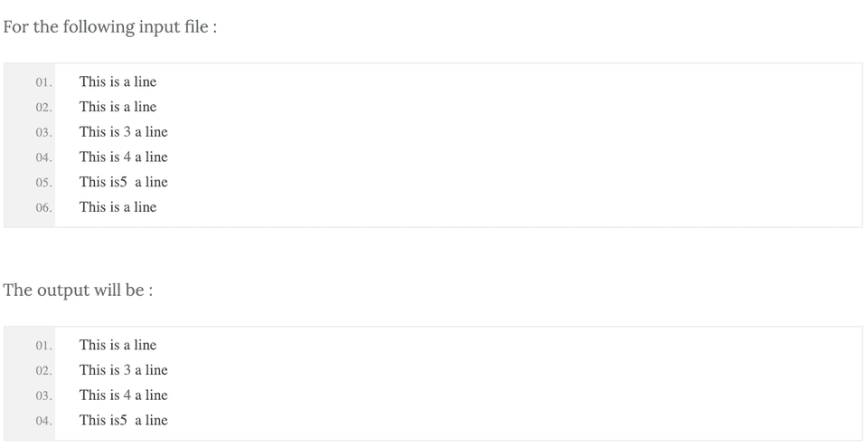Click 'This is 3 a line' in input
868x448 pixels.
[x=123, y=132]
